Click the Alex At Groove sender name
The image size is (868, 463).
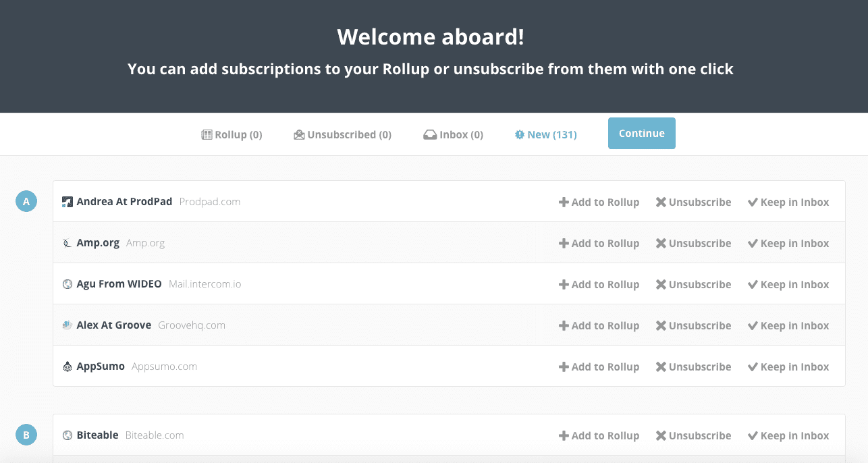pyautogui.click(x=113, y=325)
